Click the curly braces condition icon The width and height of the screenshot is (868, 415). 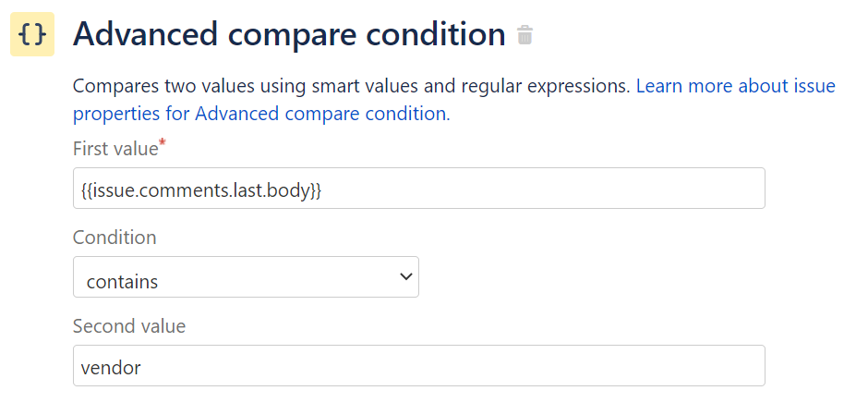pyautogui.click(x=32, y=35)
